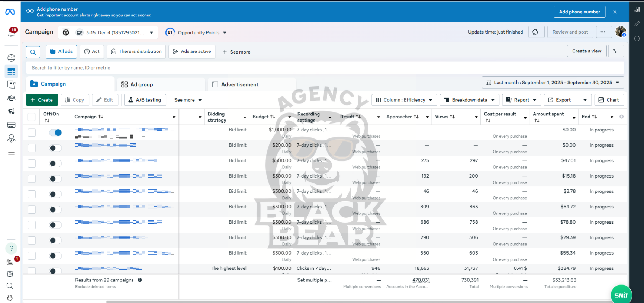Viewport: 644px width, 303px height.
Task: Switch to the Advertisement tab
Action: pos(252,84)
